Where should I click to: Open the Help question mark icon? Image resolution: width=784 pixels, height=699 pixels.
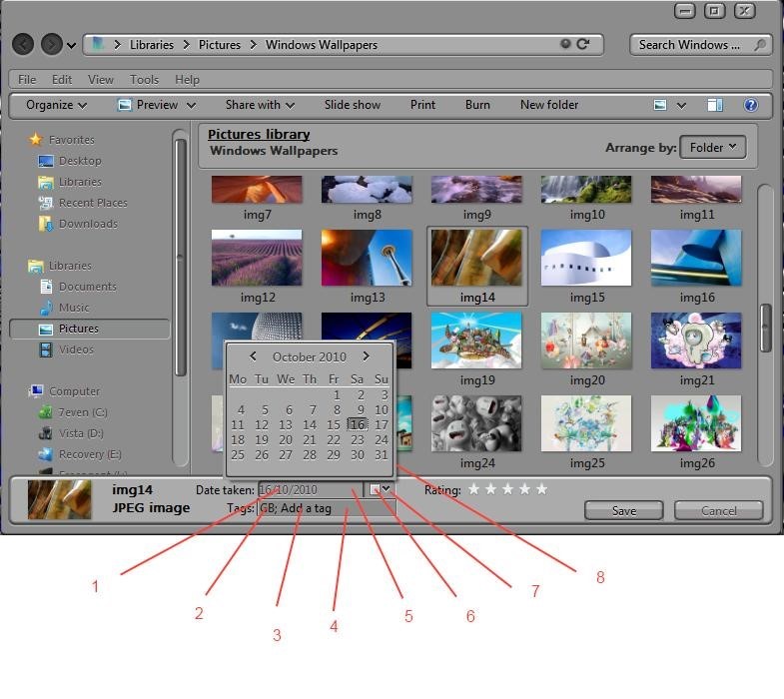click(751, 105)
